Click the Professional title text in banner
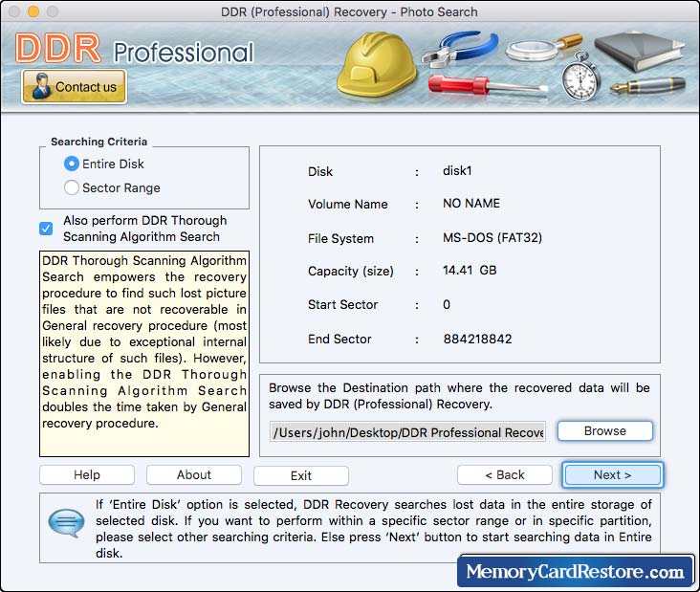The image size is (700, 592). coord(184,53)
